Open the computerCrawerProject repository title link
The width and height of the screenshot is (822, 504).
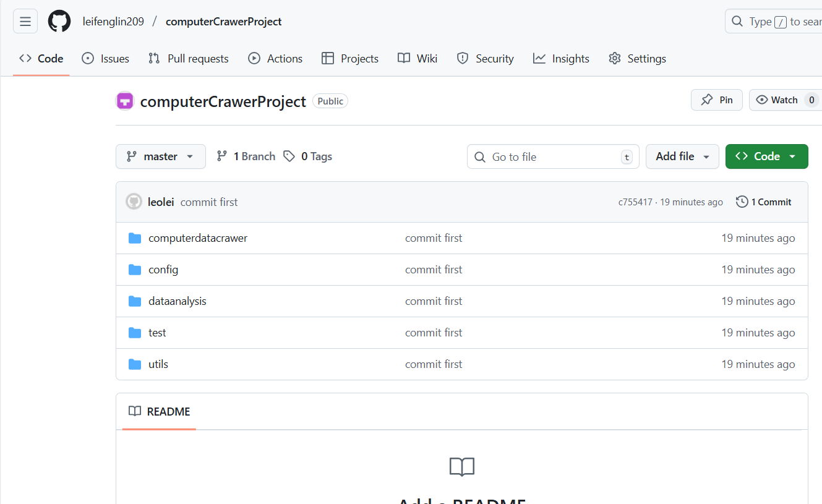[223, 101]
